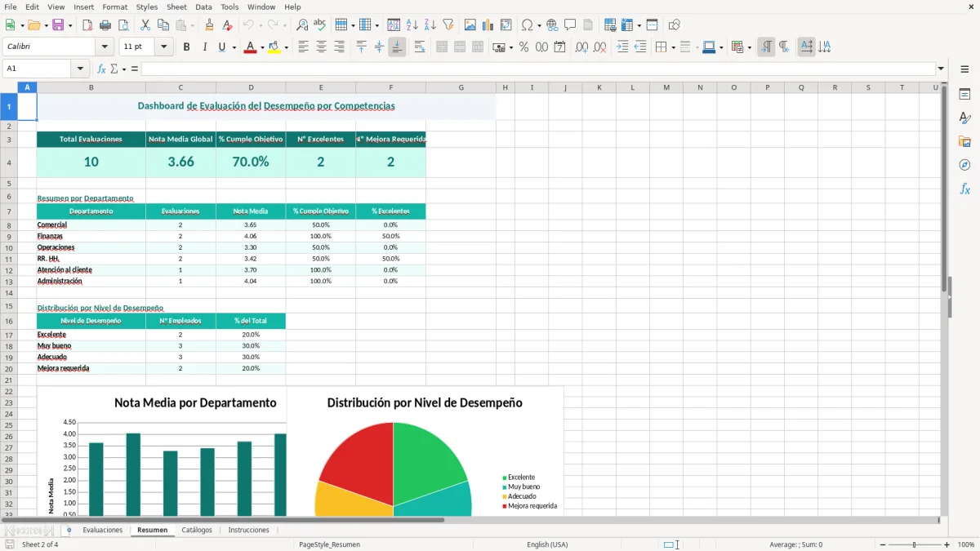Open the Save dropdown arrow
Viewport: 980px width, 551px height.
pyautogui.click(x=69, y=25)
